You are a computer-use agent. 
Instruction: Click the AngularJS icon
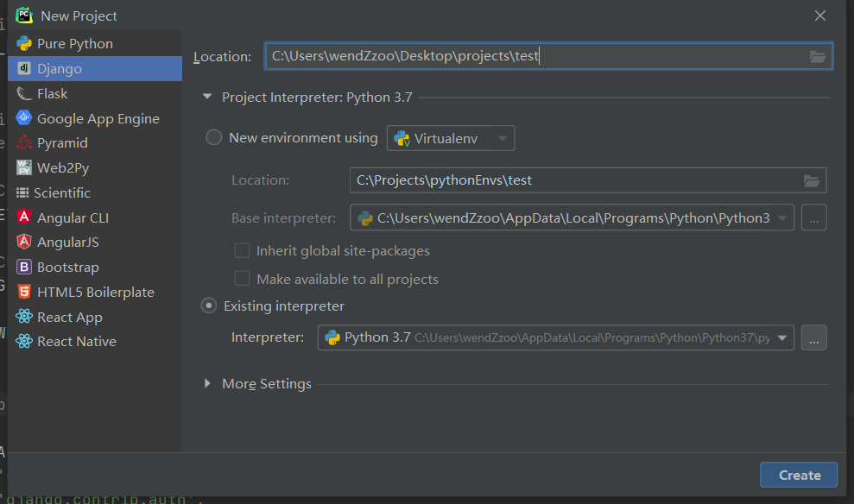point(24,242)
